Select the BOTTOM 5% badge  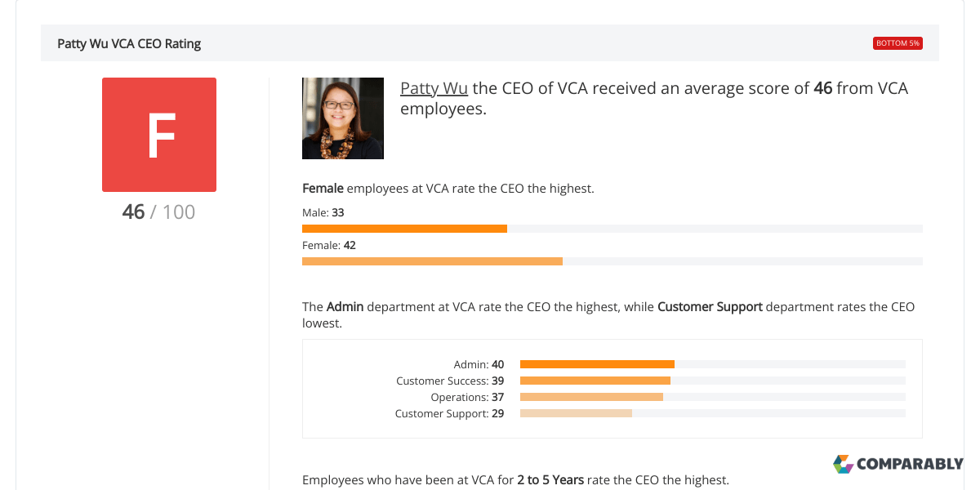[x=898, y=42]
